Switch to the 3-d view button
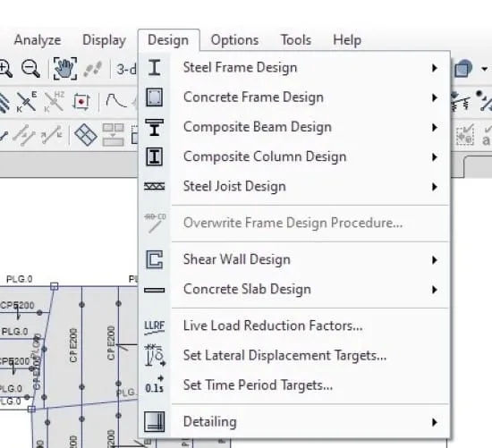This screenshot has width=492, height=448. 126,69
